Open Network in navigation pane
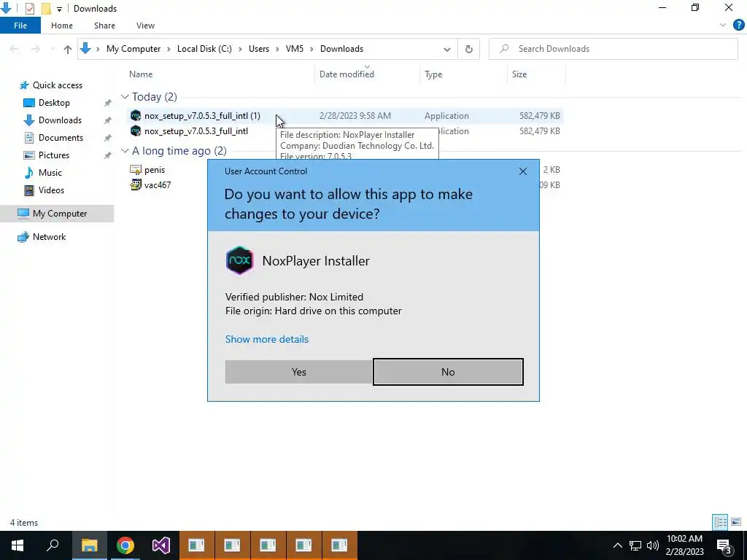 [x=49, y=237]
